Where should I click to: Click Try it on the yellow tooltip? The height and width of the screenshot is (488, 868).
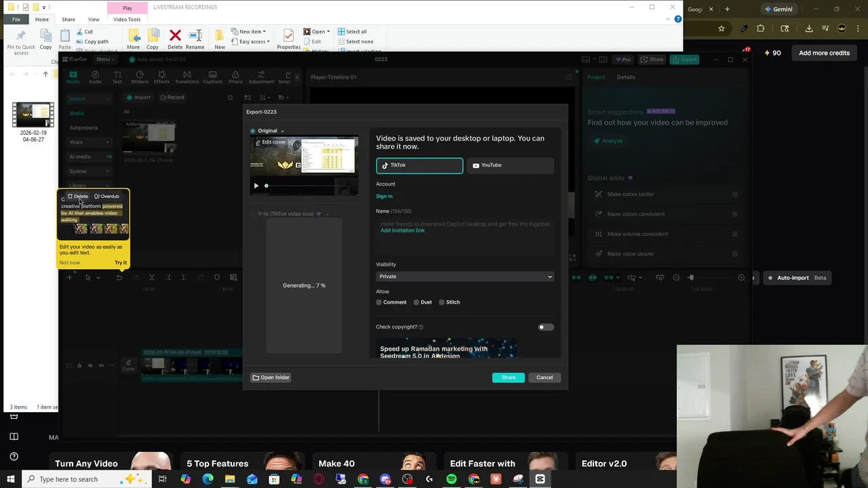(121, 263)
